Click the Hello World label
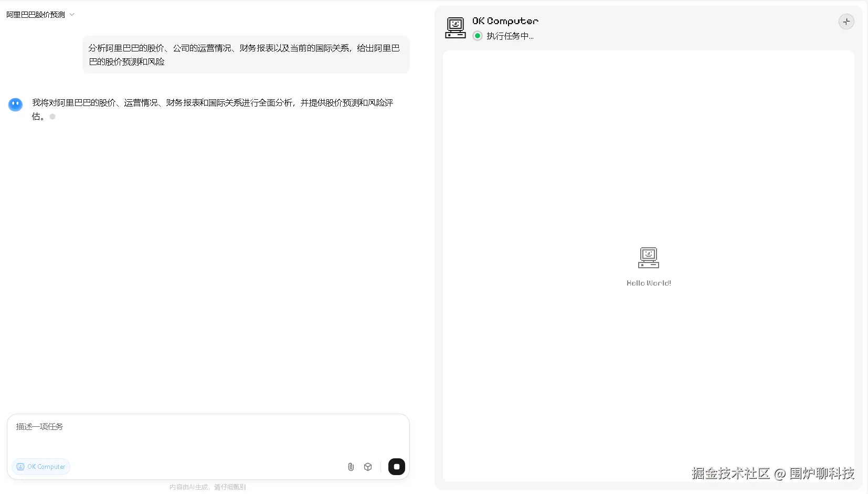 tap(649, 283)
